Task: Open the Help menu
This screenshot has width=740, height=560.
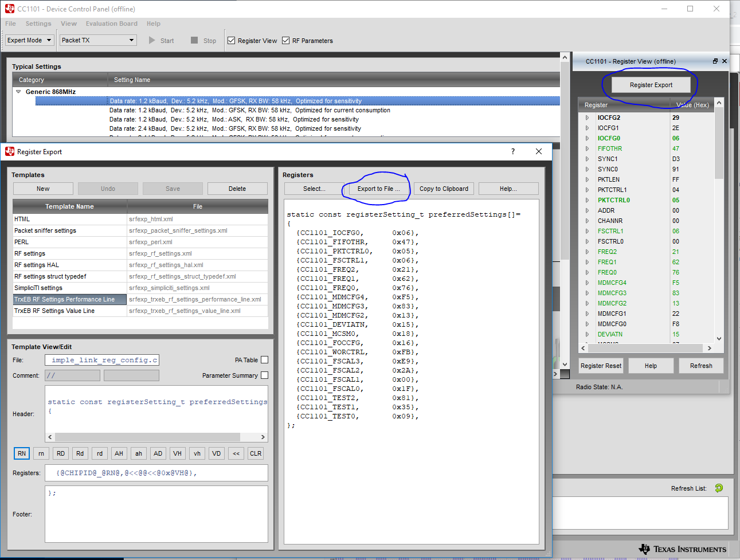Action: point(154,24)
